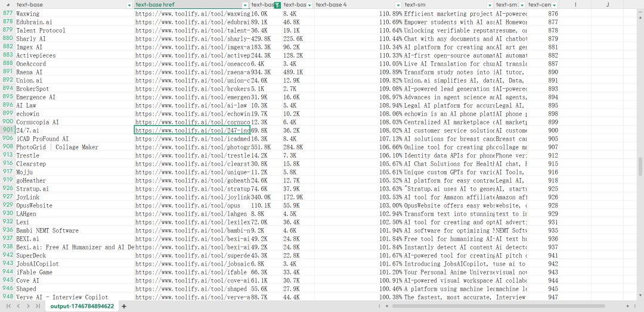Select the Mojju cell
This screenshot has height=312, width=644.
[75, 172]
